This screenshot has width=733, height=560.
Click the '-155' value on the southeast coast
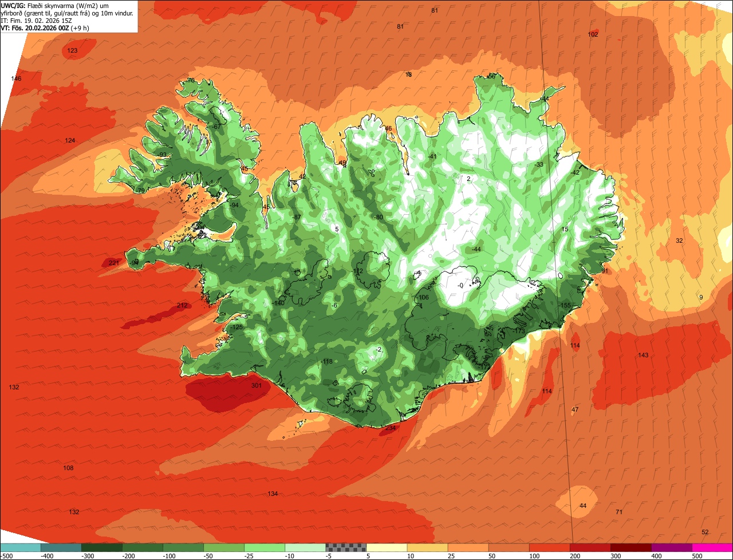coord(565,305)
